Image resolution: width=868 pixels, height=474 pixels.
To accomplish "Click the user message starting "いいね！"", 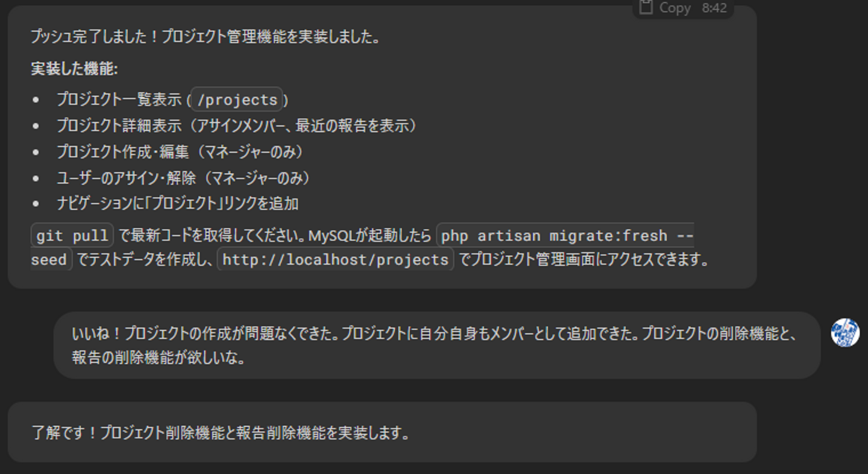I will [434, 333].
